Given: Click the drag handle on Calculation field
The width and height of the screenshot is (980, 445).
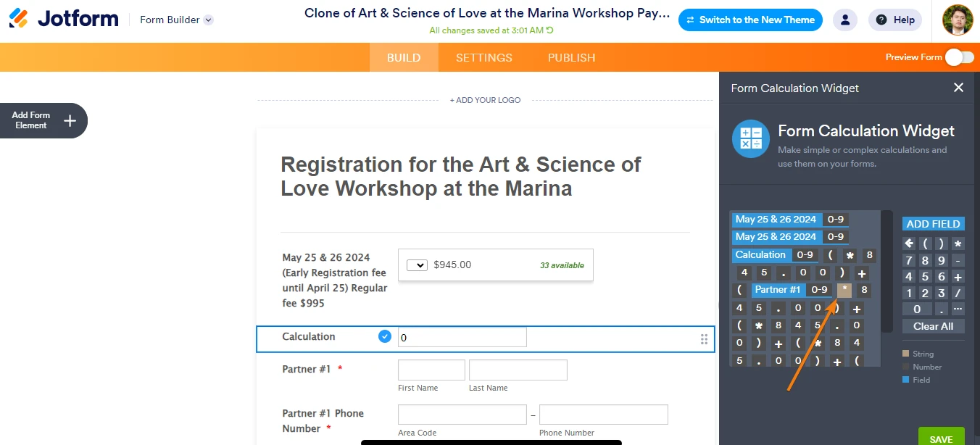Looking at the screenshot, I should pos(704,339).
